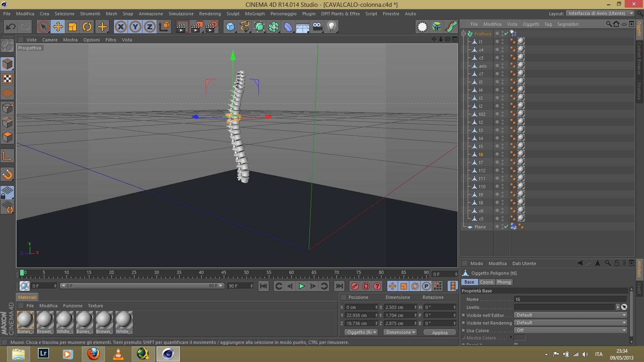Open the MoGraph menu
Screen dimensions: 644x362
tap(255, 14)
